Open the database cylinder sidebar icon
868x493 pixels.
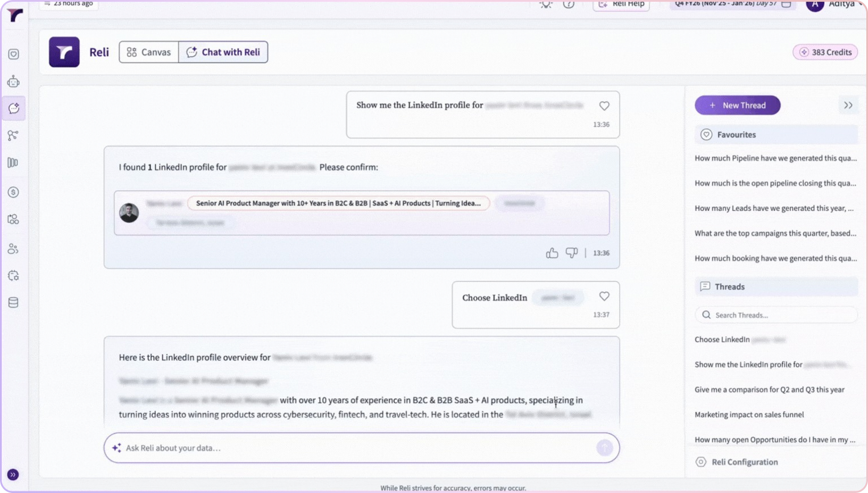pos(14,303)
